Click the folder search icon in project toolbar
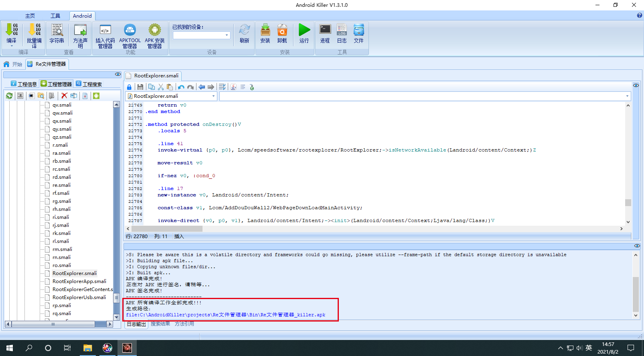This screenshot has width=644, height=356. [41, 96]
